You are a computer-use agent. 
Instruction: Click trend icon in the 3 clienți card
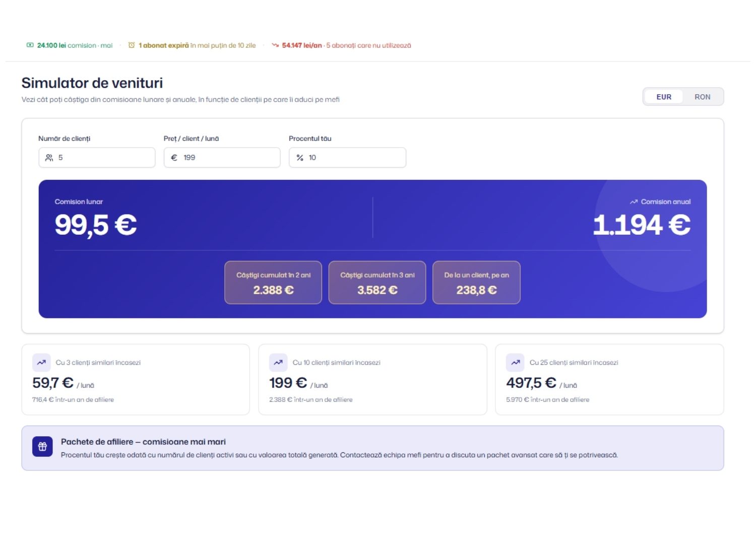(41, 362)
